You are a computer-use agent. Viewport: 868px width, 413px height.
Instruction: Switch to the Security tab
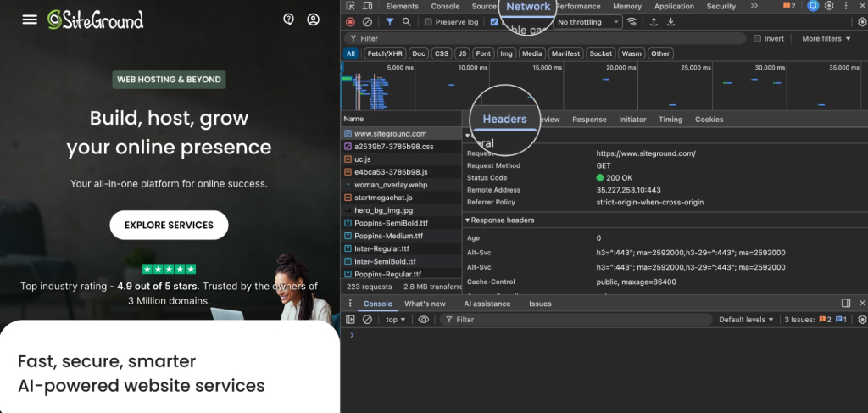[x=721, y=7]
